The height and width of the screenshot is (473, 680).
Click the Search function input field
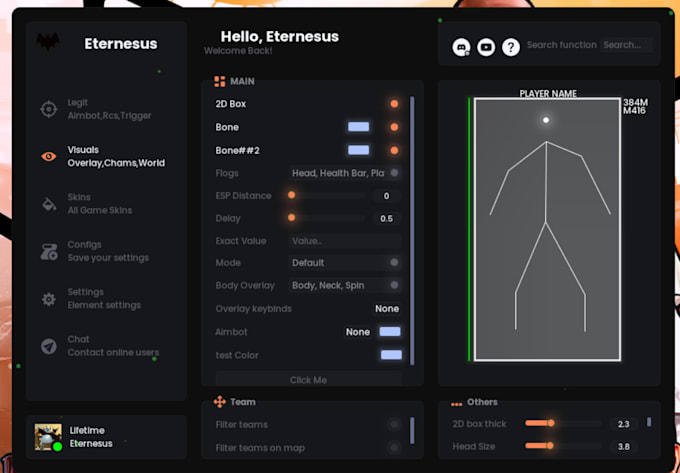coord(626,45)
